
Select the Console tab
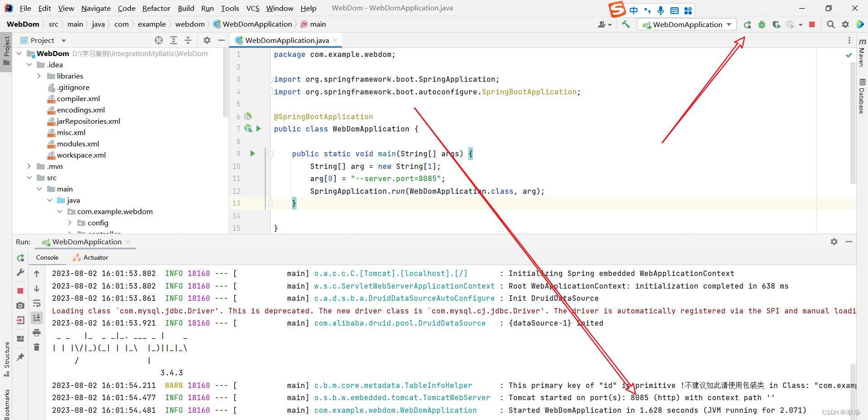47,257
